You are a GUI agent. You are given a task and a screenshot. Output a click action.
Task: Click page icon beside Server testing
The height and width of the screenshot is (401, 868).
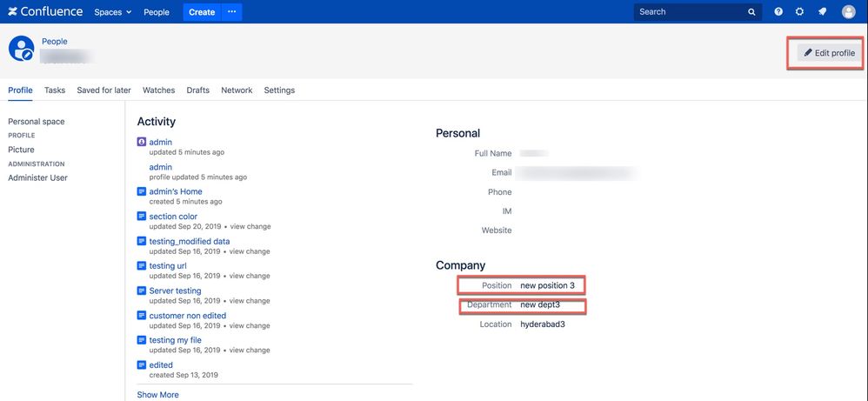click(x=141, y=291)
